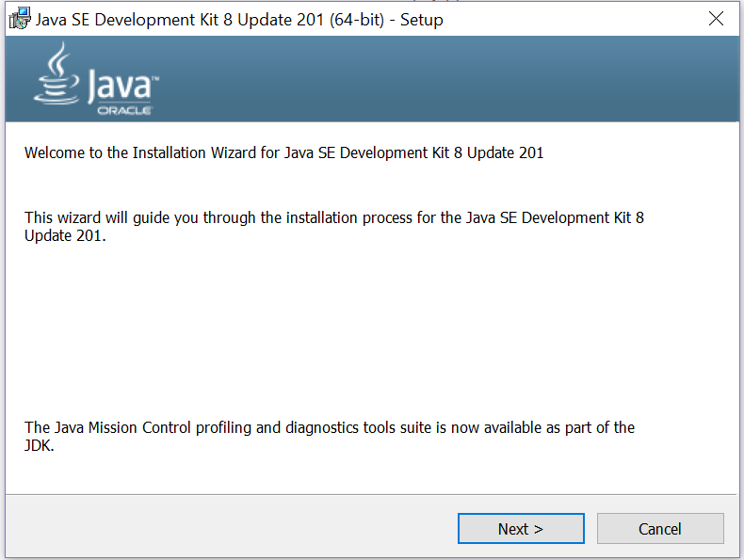The height and width of the screenshot is (560, 744).
Task: Click the TM trademark symbol beside Java
Action: pyautogui.click(x=155, y=78)
